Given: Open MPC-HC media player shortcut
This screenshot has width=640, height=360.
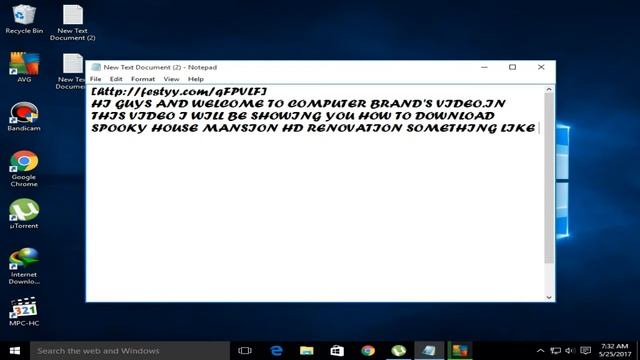Looking at the screenshot, I should coord(24,311).
